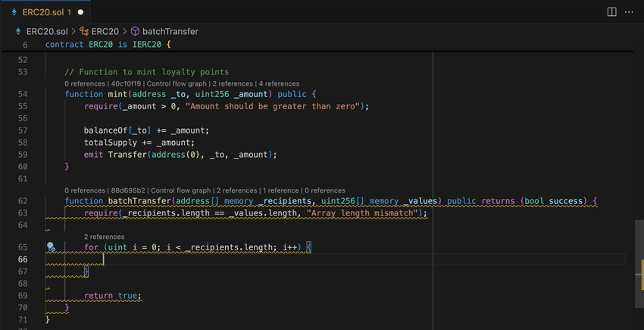
Task: Click the Split Editor Right icon
Action: 611,12
